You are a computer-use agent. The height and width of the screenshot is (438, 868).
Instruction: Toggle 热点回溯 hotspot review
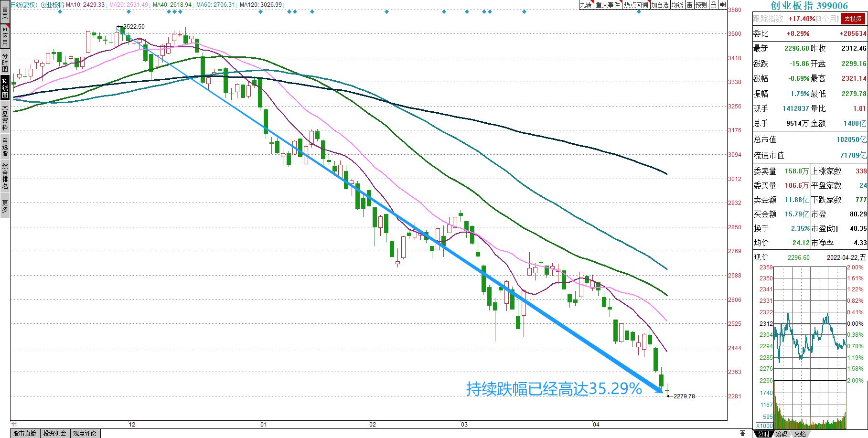click(636, 5)
